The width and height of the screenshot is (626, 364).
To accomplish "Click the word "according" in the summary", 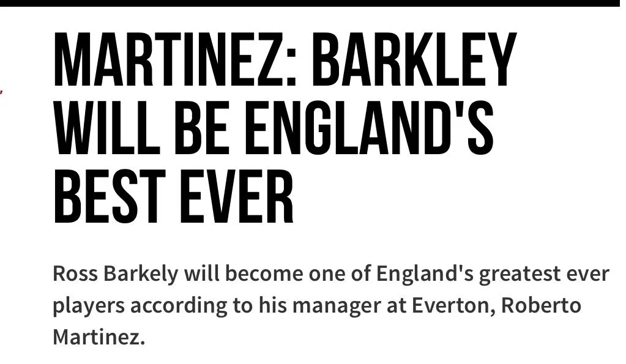I will tap(178, 305).
